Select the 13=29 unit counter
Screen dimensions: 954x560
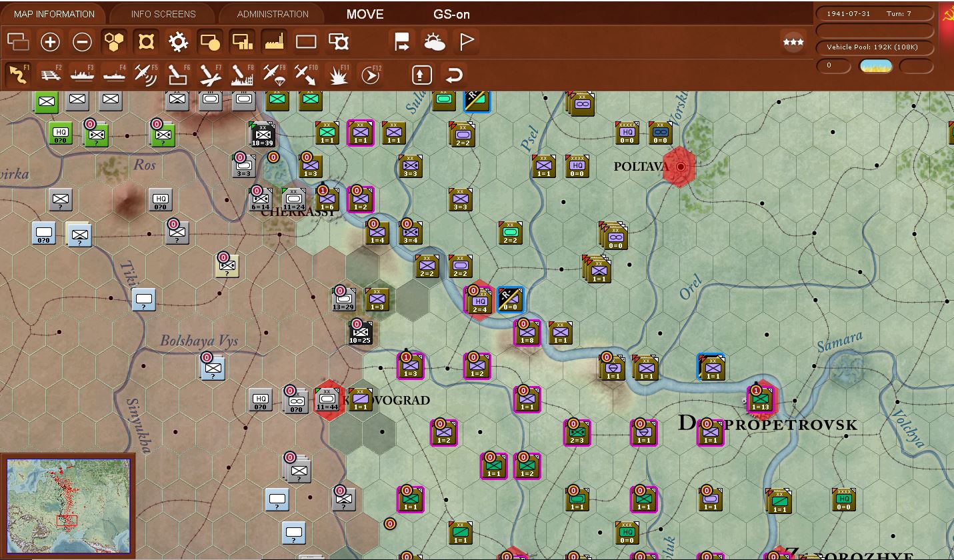[x=343, y=299]
